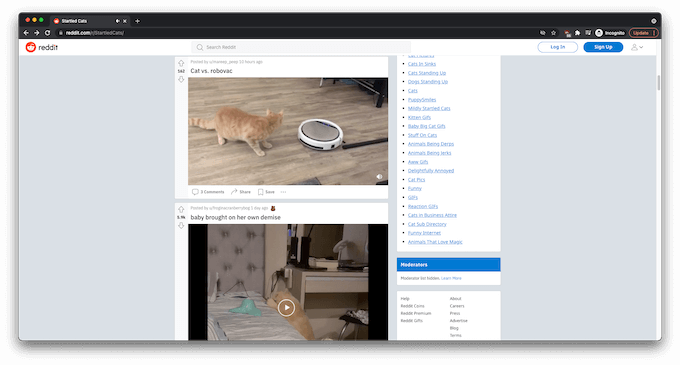This screenshot has height=365, width=680.
Task: Toggle sound on the robovac video
Action: [379, 177]
